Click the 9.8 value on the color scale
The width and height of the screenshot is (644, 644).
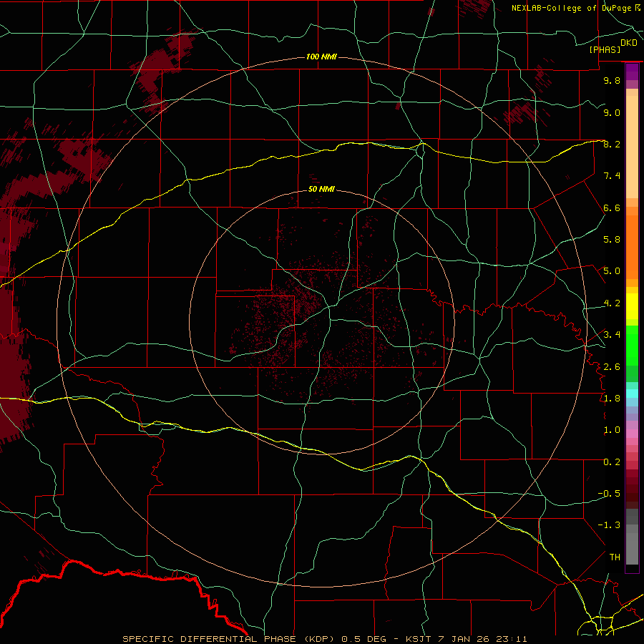tap(612, 80)
